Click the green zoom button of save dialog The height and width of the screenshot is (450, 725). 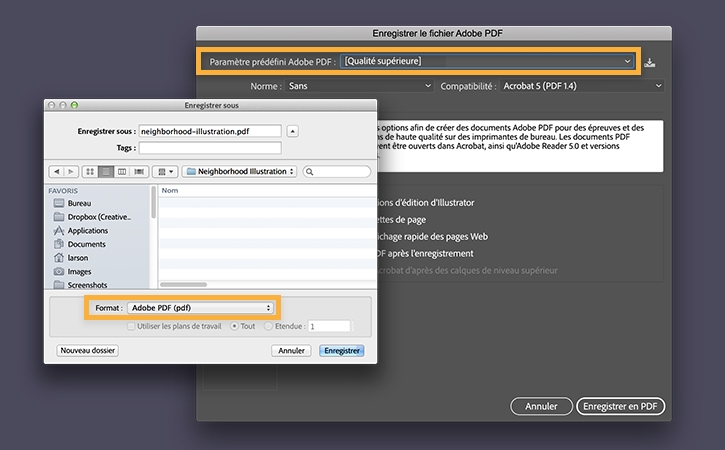[74, 105]
